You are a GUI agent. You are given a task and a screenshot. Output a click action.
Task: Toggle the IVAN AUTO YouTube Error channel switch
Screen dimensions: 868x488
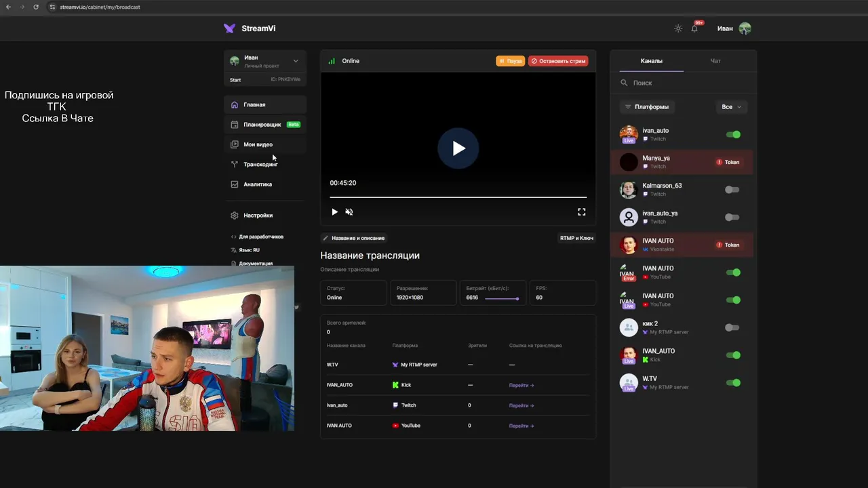tap(733, 272)
